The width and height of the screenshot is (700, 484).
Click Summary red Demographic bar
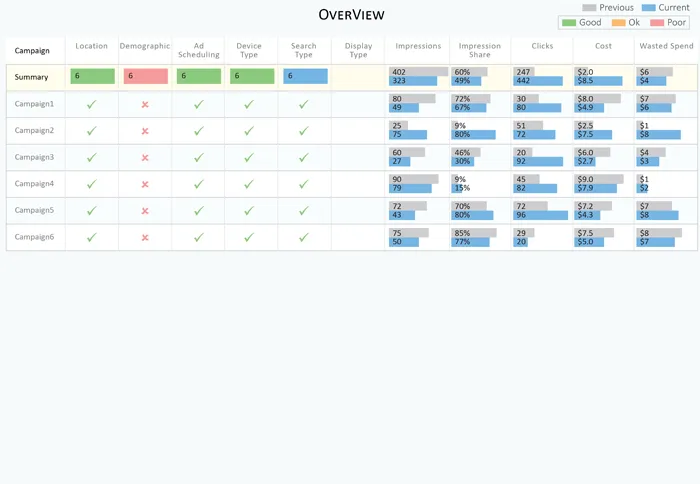pos(146,76)
